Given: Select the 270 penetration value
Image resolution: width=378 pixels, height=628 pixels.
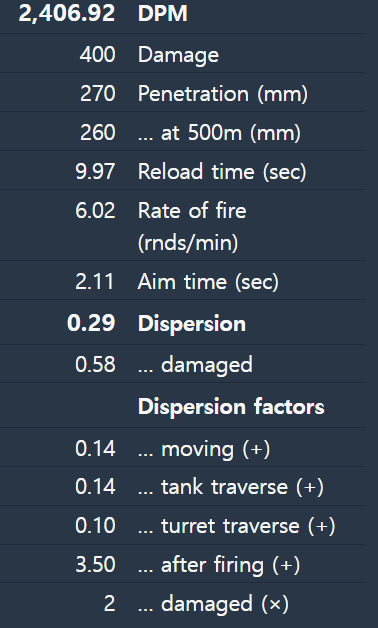Looking at the screenshot, I should pyautogui.click(x=98, y=94).
